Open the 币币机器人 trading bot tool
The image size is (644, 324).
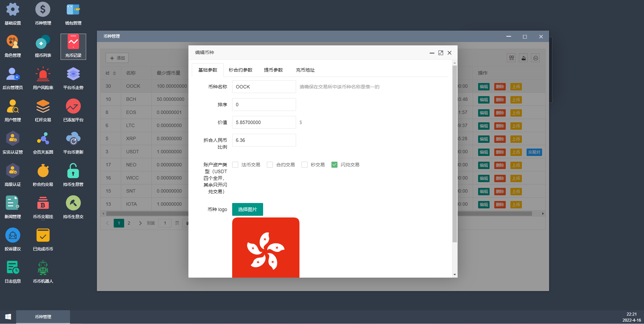tap(43, 272)
